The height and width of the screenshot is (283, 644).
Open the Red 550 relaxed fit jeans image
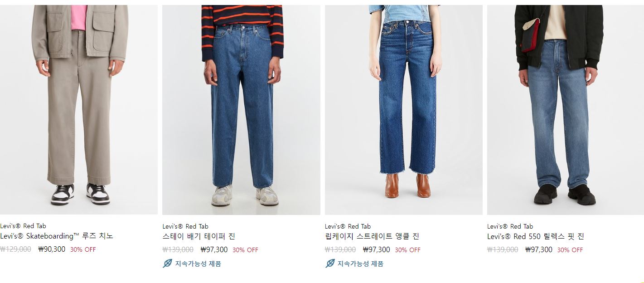(566, 110)
